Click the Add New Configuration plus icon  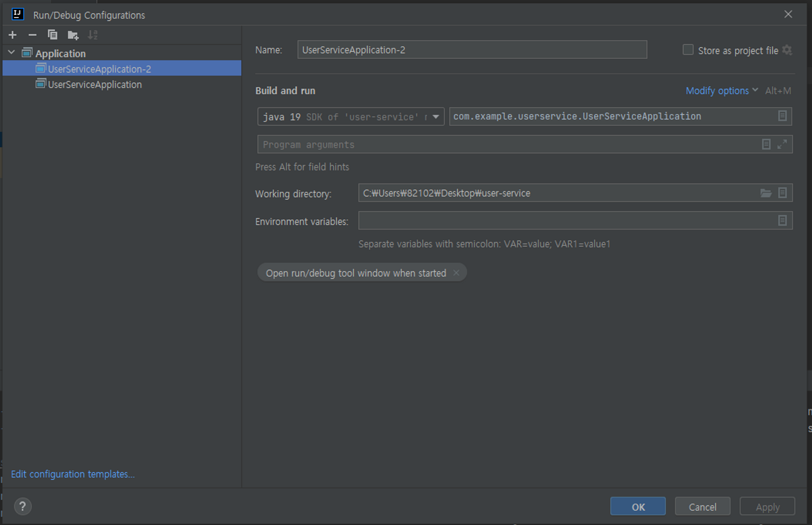pos(13,35)
